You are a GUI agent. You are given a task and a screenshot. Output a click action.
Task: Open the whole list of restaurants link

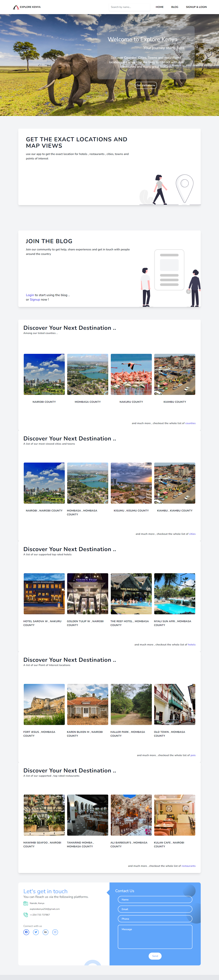click(189, 866)
